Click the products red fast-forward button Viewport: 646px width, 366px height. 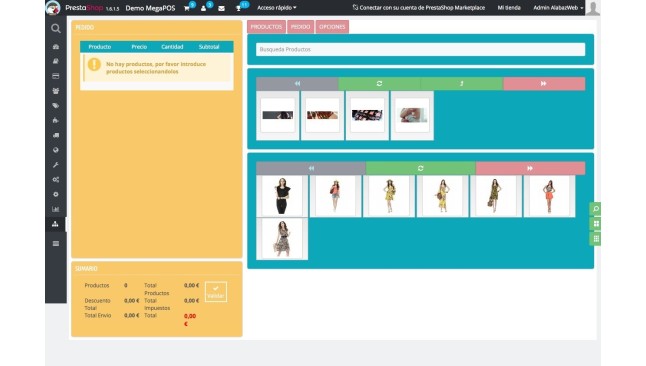coord(530,168)
